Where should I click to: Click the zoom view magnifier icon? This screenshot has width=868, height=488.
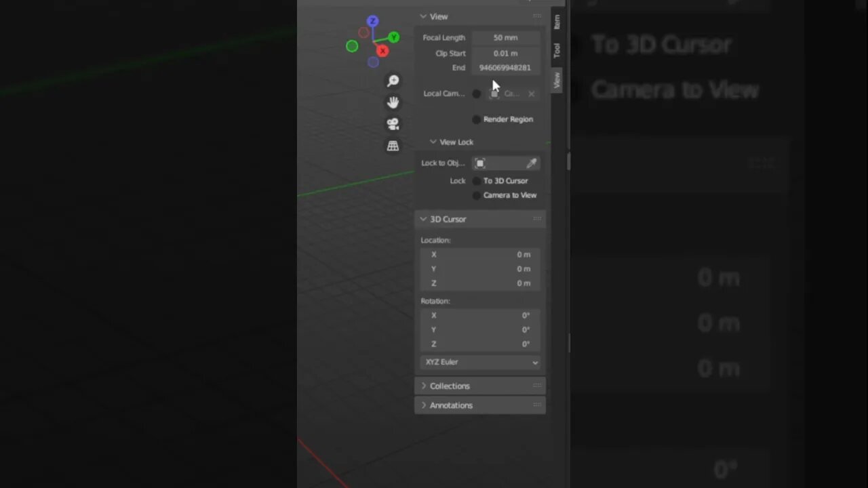tap(393, 81)
